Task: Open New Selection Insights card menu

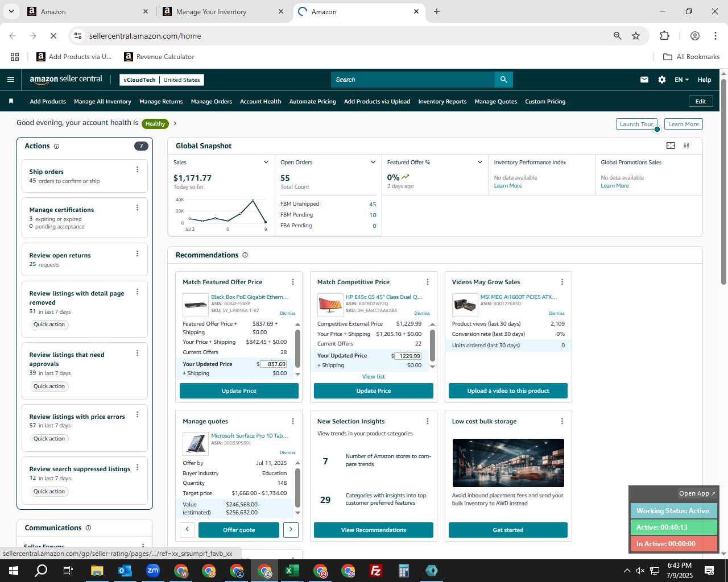Action: click(428, 421)
